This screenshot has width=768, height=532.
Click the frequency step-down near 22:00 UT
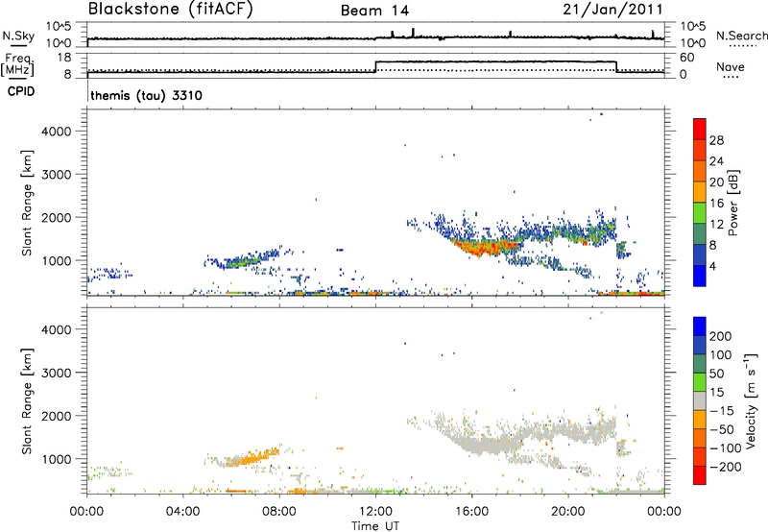tap(616, 66)
